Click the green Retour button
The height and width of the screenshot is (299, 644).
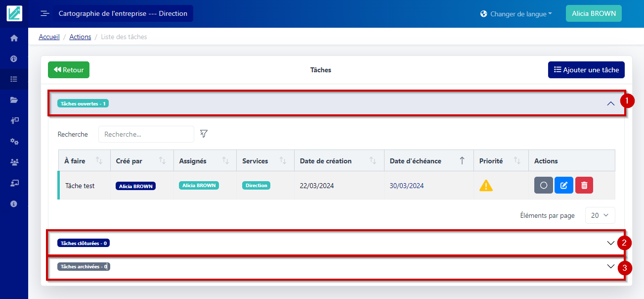click(69, 70)
